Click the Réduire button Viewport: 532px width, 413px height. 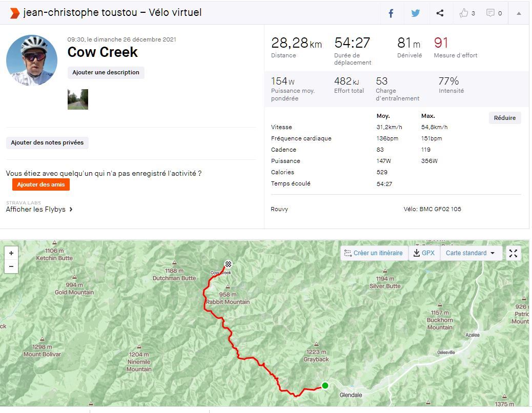click(504, 118)
